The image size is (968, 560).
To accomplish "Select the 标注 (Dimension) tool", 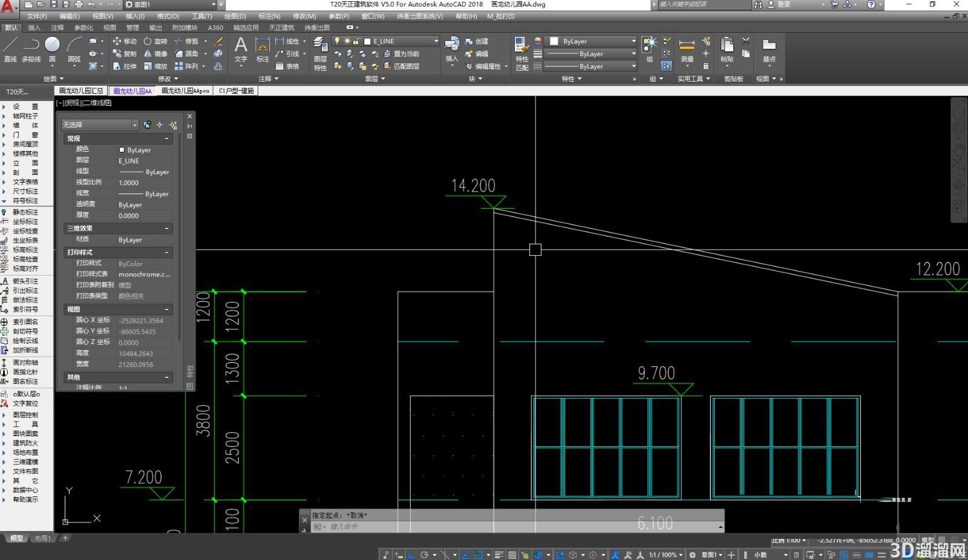I will [x=263, y=50].
